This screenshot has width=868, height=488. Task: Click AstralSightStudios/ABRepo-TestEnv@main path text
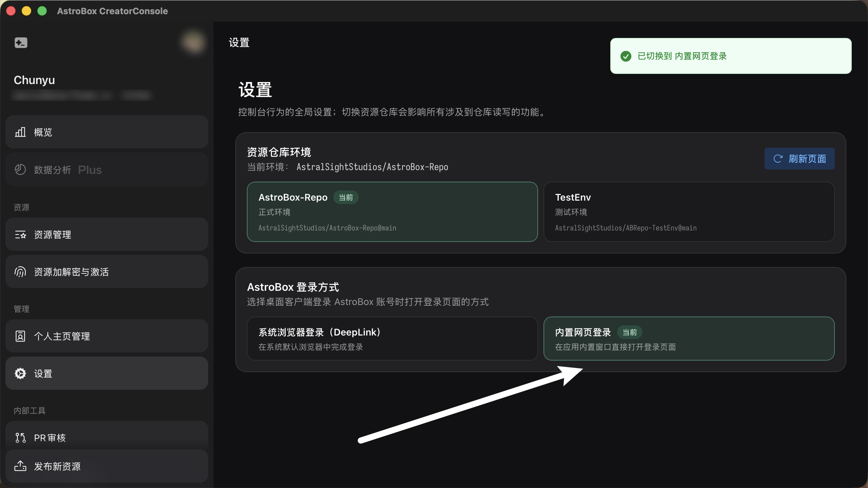tap(626, 228)
